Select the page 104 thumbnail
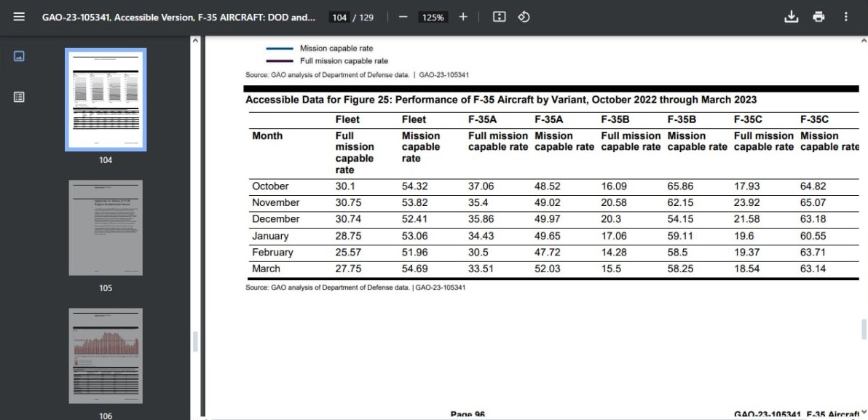 106,100
